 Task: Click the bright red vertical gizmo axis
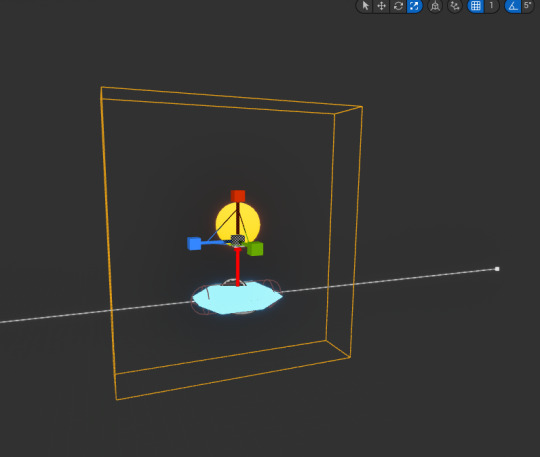[x=237, y=267]
